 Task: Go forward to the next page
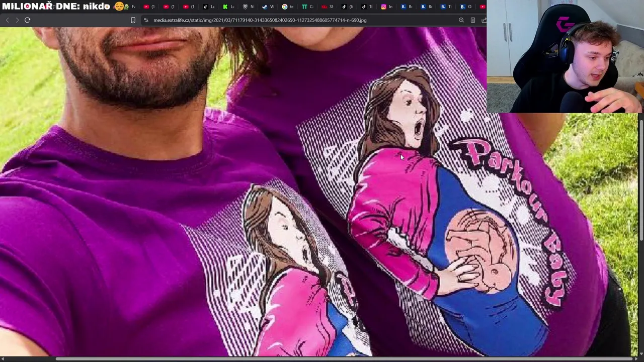click(x=17, y=20)
